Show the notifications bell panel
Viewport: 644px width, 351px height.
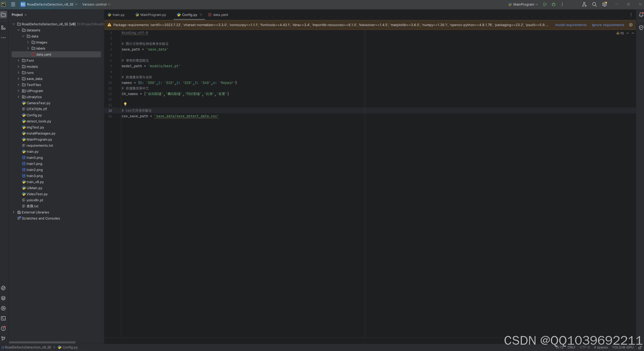(641, 15)
